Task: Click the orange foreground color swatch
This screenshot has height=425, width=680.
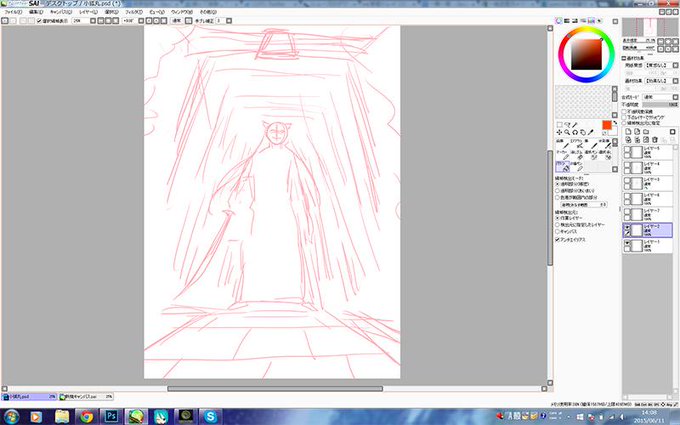Action: (x=607, y=125)
